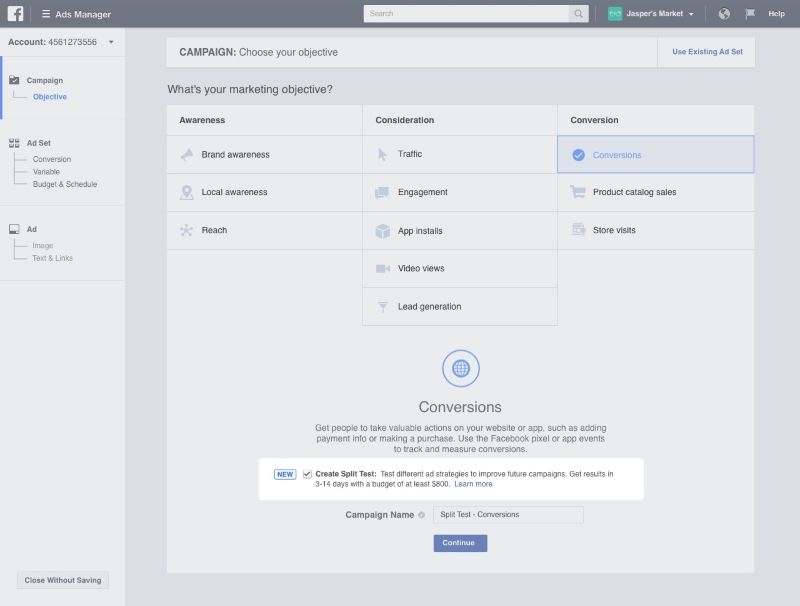The height and width of the screenshot is (606, 800).
Task: Click Close Without Saving
Action: [x=63, y=580]
